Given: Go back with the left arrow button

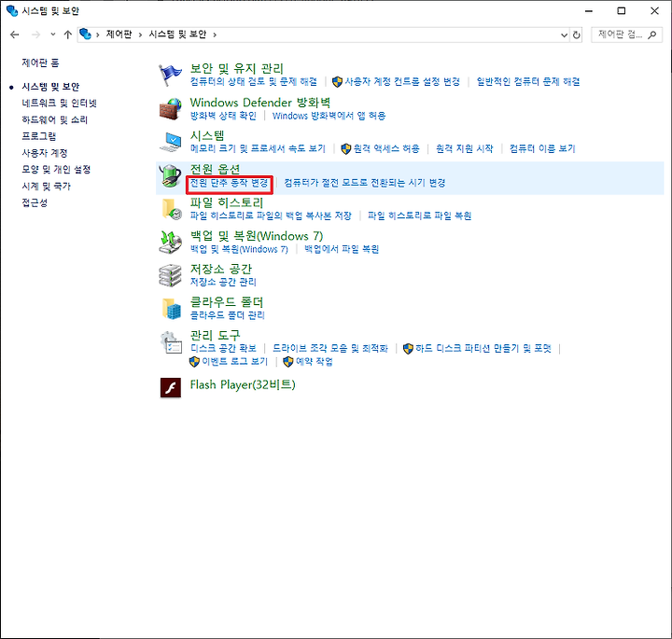Looking at the screenshot, I should tap(15, 35).
